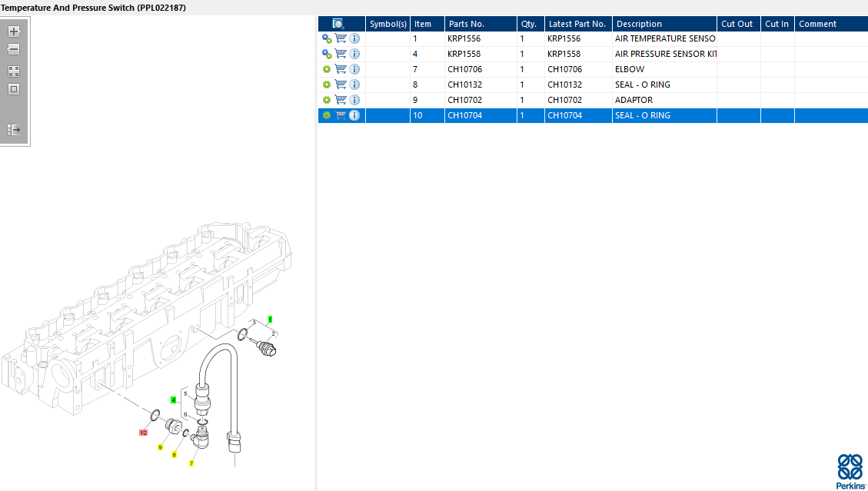
Task: Click the Cut In column header
Action: (x=777, y=24)
